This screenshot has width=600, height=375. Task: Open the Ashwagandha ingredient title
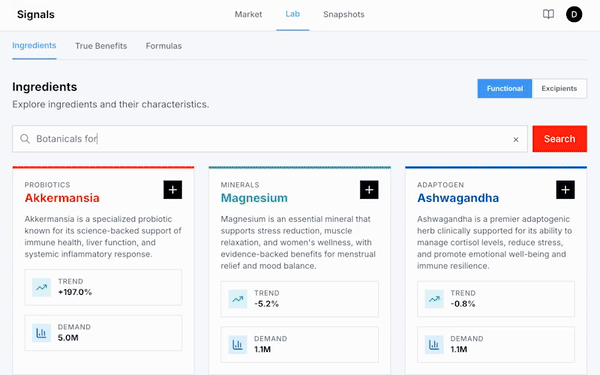click(x=458, y=198)
